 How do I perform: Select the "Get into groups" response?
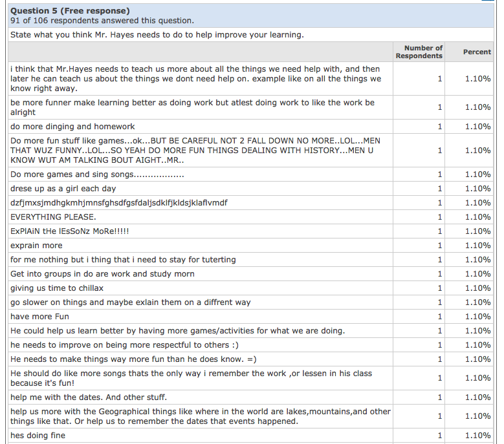pyautogui.click(x=102, y=274)
